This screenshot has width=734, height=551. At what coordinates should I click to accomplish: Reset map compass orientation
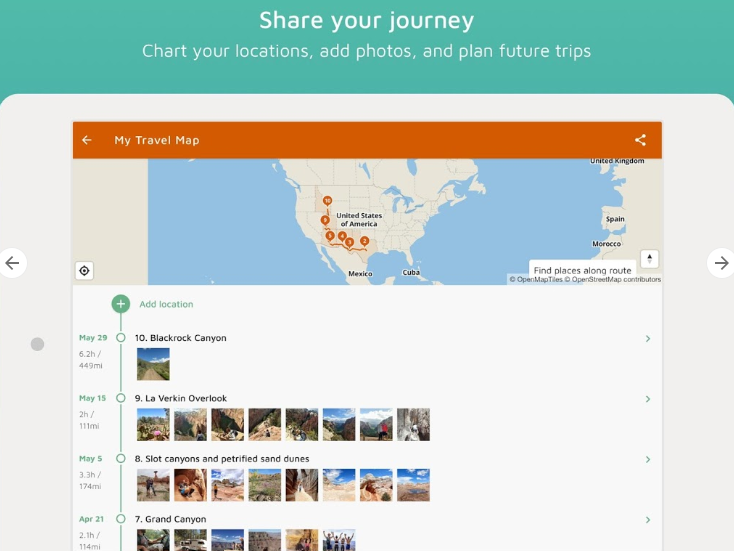(x=650, y=259)
